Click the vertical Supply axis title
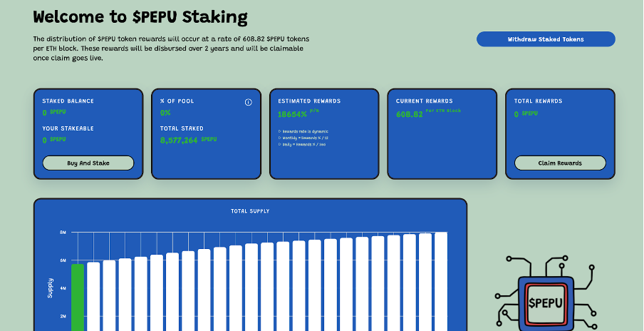Viewport: 644px width, 331px height. coord(50,287)
